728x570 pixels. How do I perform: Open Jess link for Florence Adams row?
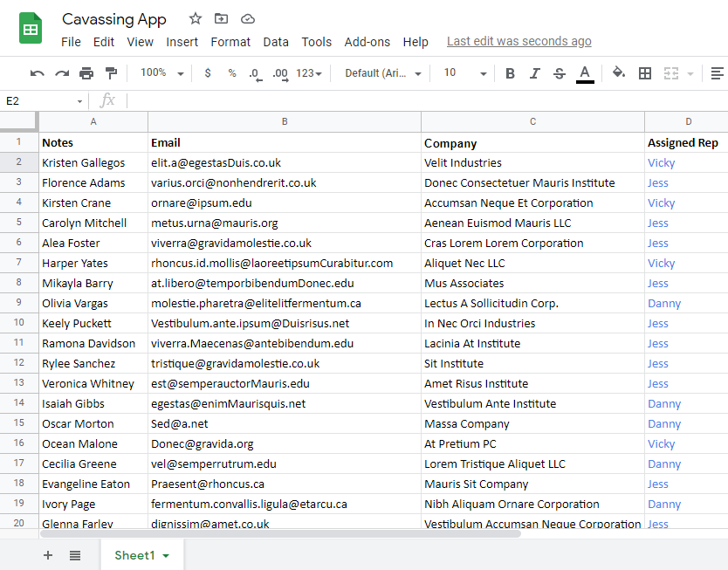point(658,183)
